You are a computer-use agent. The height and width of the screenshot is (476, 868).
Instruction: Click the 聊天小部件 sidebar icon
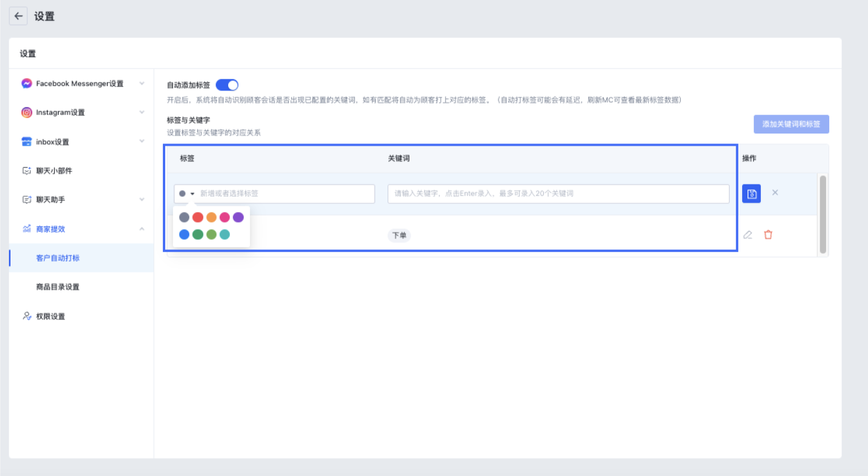click(26, 171)
